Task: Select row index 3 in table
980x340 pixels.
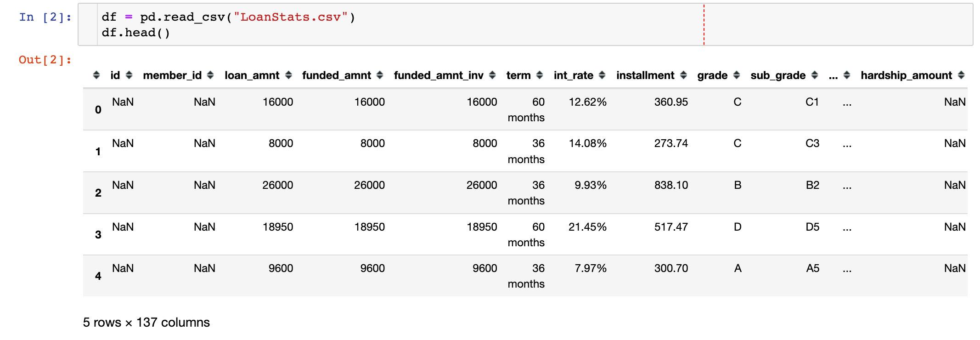Action: click(x=98, y=235)
